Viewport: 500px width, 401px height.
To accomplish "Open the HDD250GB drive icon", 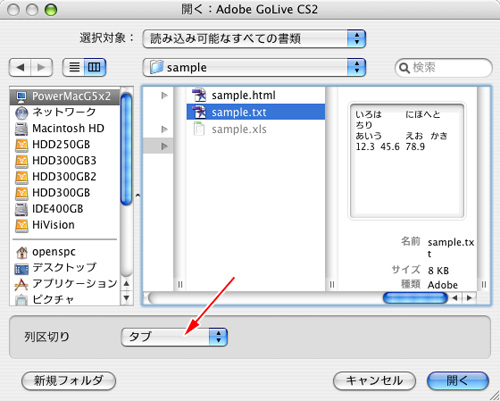I will point(22,145).
